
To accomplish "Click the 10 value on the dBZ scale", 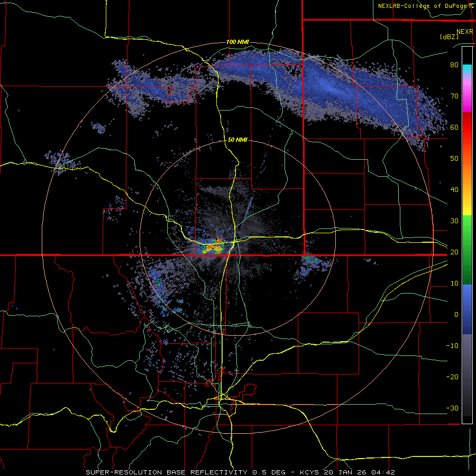I will pos(454,283).
